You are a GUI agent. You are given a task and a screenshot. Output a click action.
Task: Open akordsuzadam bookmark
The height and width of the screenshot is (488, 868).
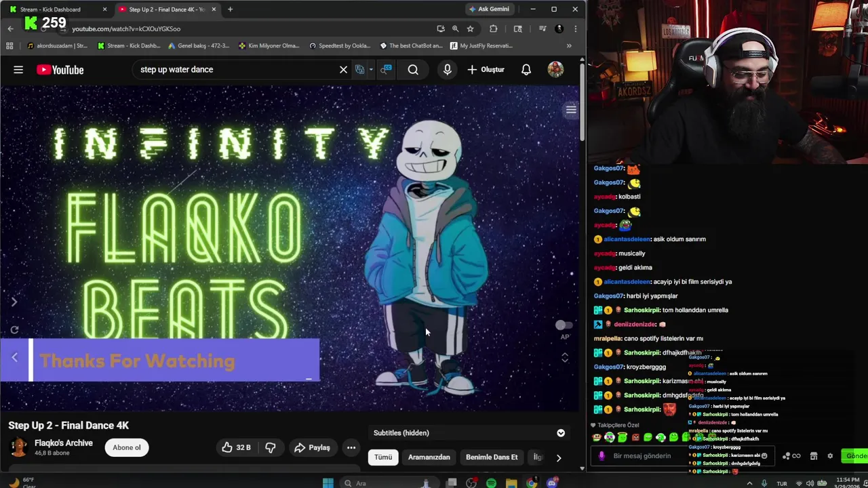point(57,46)
